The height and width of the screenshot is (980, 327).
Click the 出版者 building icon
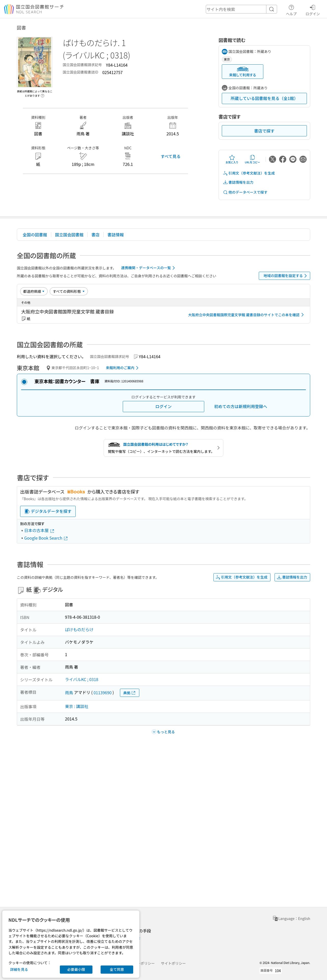pos(128,125)
